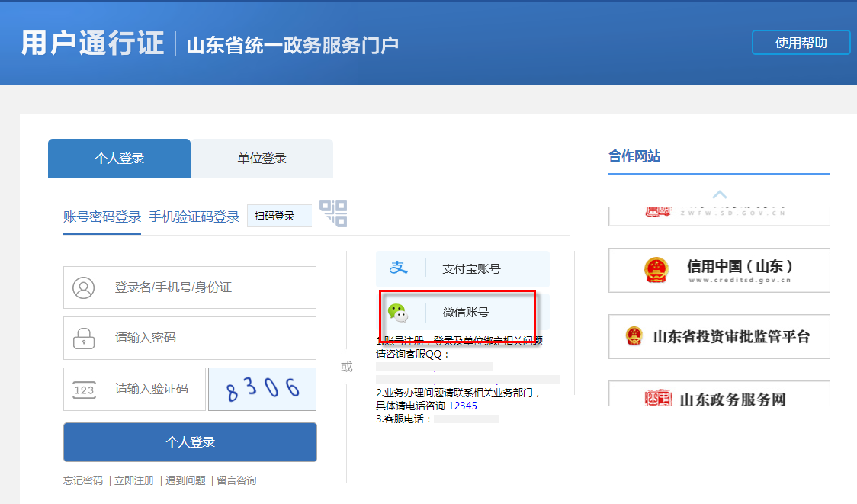The width and height of the screenshot is (857, 504).
Task: Open 使用帮助 in header
Action: [801, 43]
